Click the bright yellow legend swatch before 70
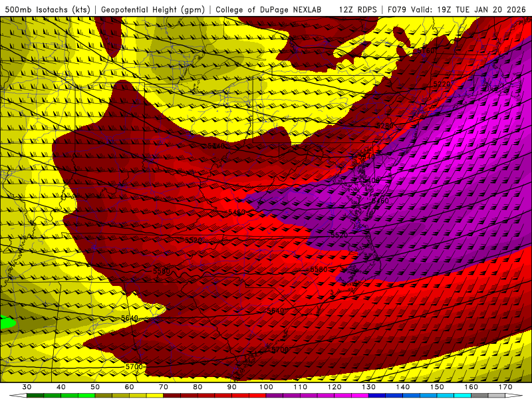This screenshot has height=399, width=532. tap(155, 396)
